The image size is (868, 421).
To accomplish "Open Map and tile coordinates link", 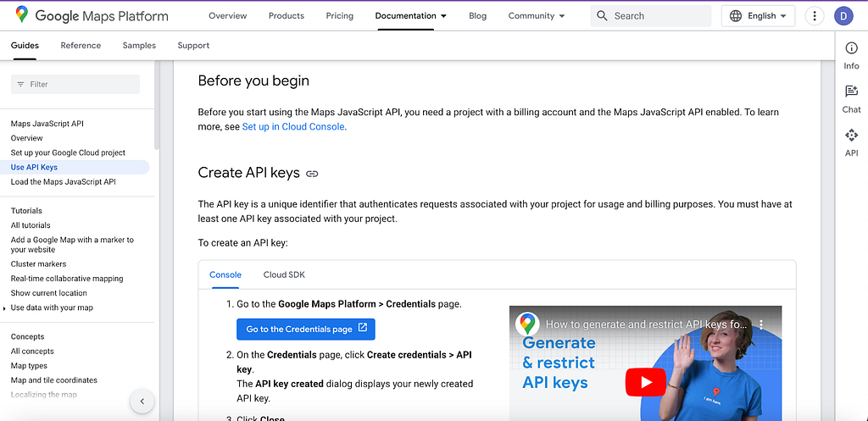I will pos(53,380).
